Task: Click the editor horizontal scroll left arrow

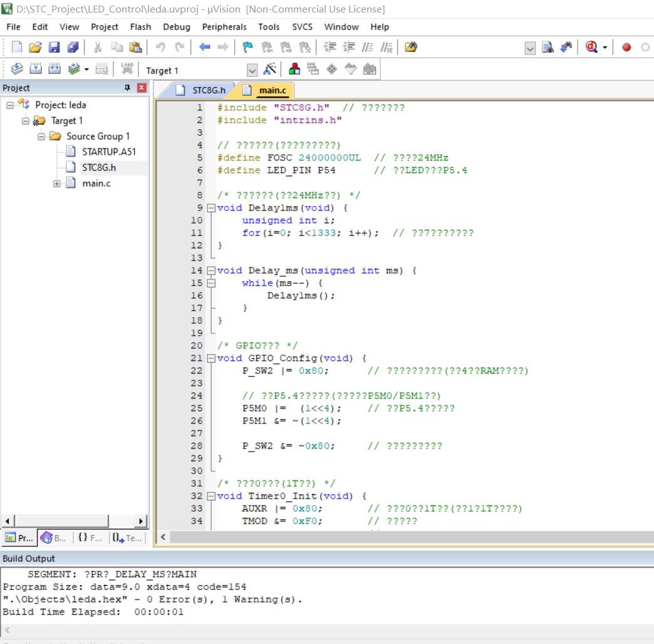Action: [163, 538]
